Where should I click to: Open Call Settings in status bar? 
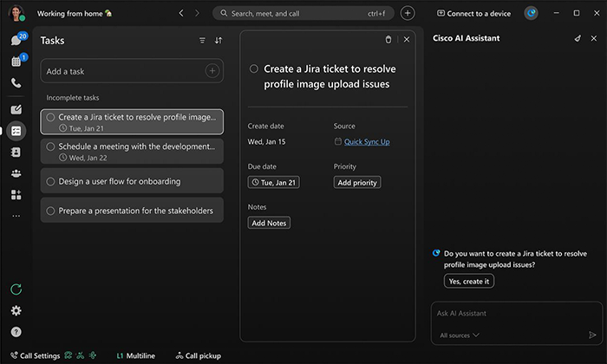coord(36,355)
